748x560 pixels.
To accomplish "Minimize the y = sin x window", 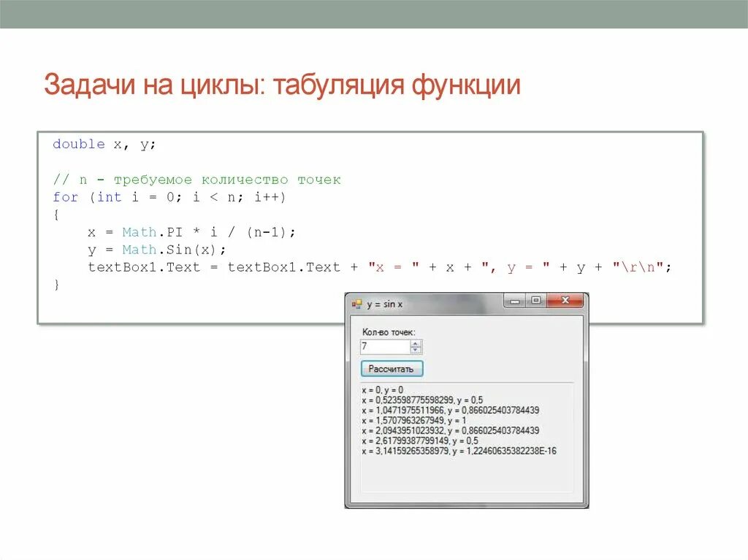I will pos(514,301).
